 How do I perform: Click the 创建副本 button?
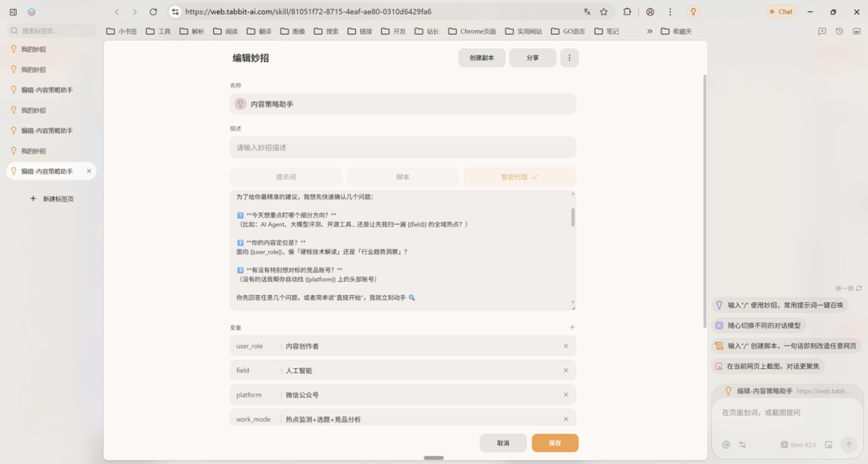(483, 57)
